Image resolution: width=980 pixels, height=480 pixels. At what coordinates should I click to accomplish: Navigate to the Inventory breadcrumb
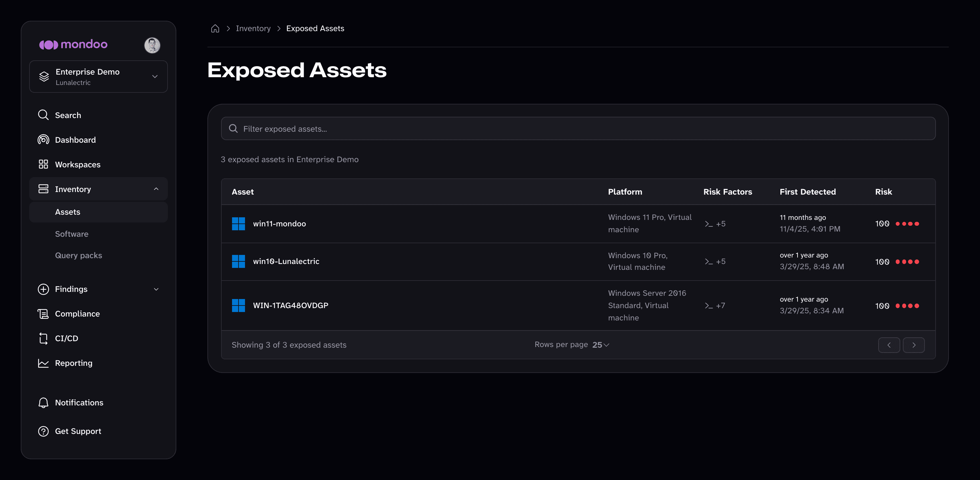[253, 29]
